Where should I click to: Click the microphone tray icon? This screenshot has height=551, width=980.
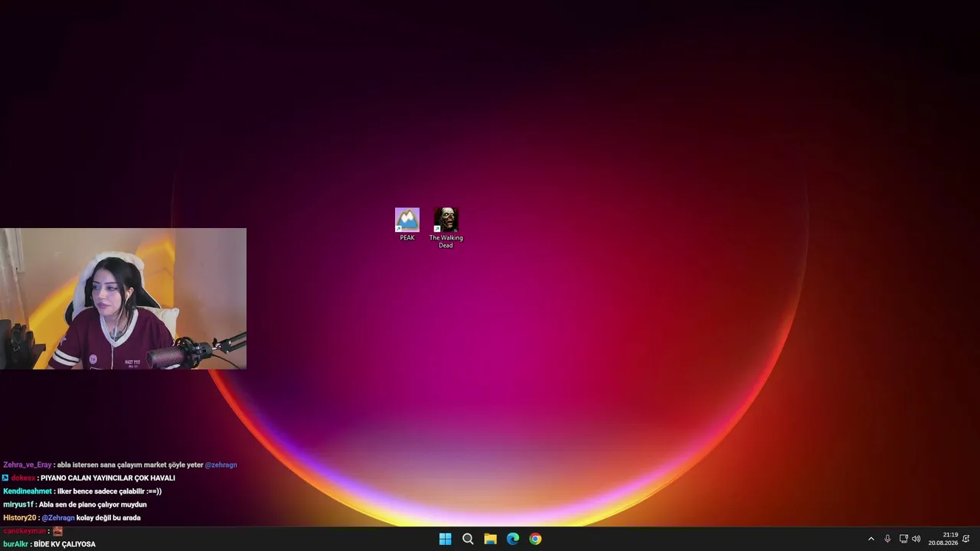point(887,539)
